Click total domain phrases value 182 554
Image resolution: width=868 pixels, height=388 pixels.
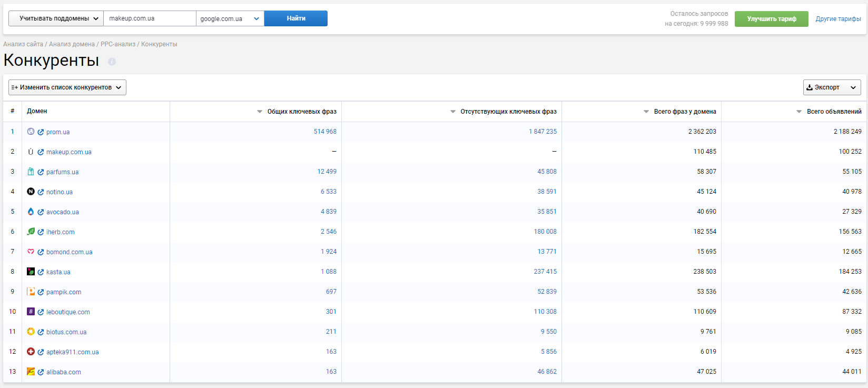click(x=705, y=232)
